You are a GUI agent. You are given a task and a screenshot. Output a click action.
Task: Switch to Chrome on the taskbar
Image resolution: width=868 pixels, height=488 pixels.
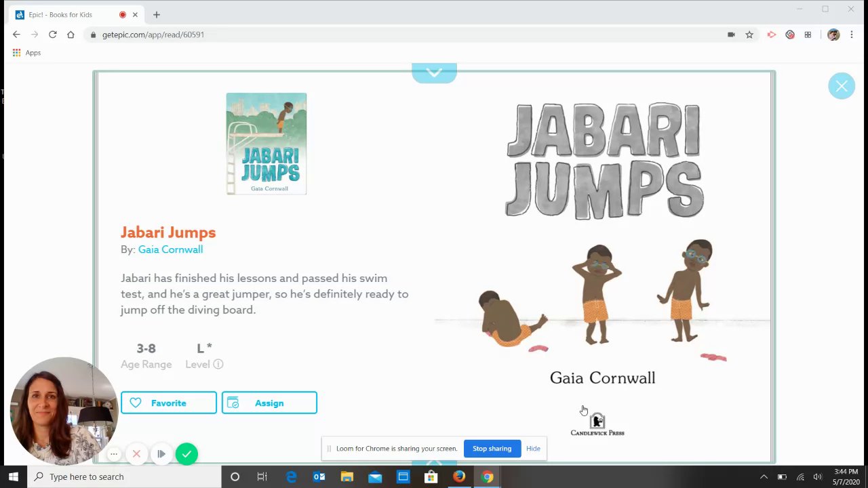tap(487, 476)
